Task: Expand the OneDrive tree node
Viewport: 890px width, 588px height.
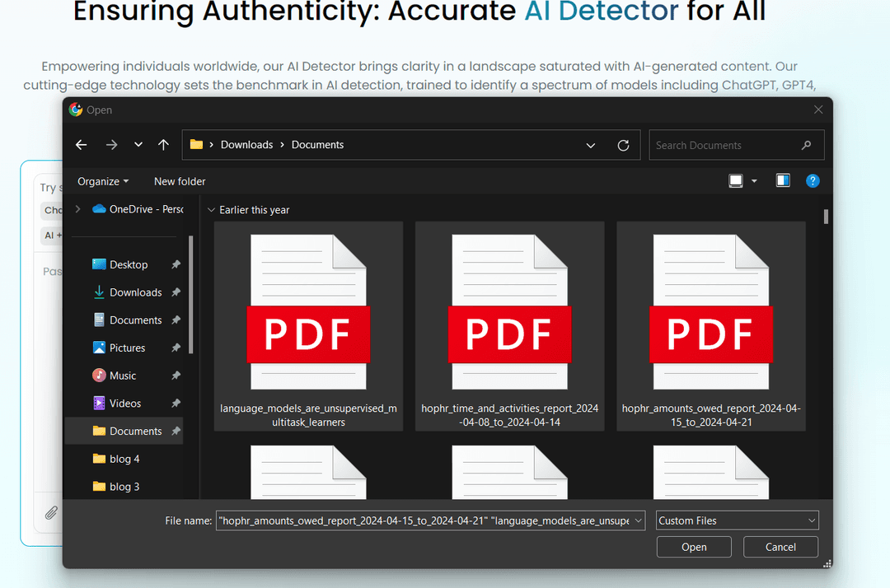Action: point(78,209)
